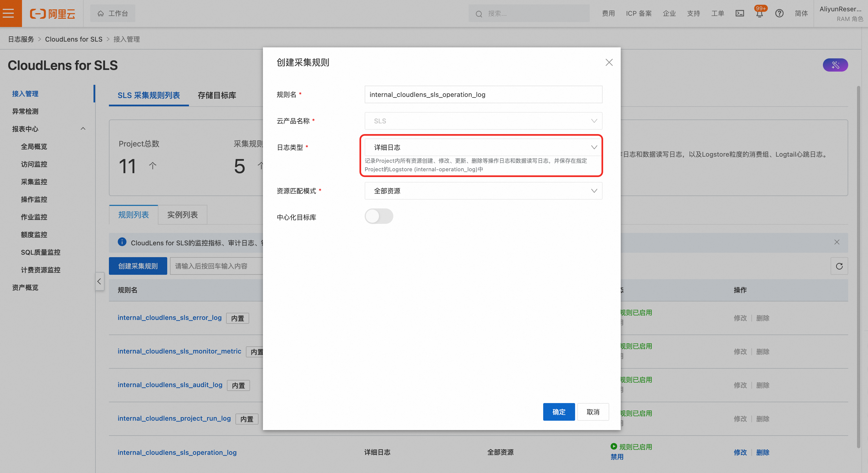Open the 工单 top menu

pyautogui.click(x=717, y=13)
